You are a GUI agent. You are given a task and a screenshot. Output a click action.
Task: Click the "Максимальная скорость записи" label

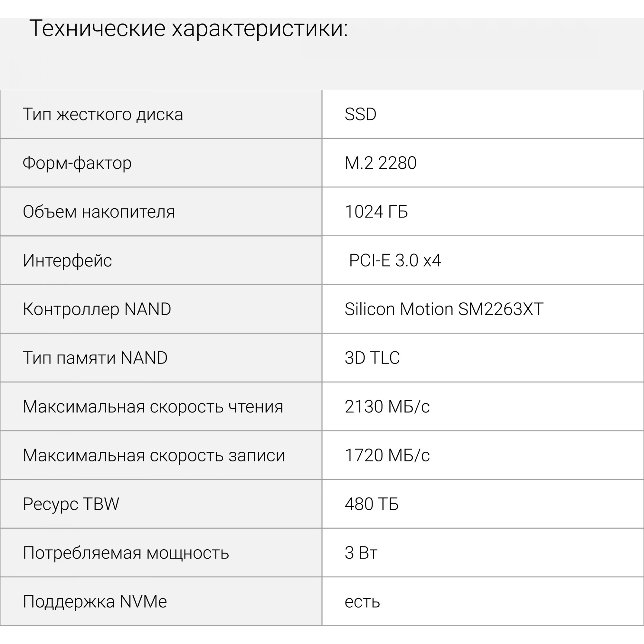tap(154, 455)
